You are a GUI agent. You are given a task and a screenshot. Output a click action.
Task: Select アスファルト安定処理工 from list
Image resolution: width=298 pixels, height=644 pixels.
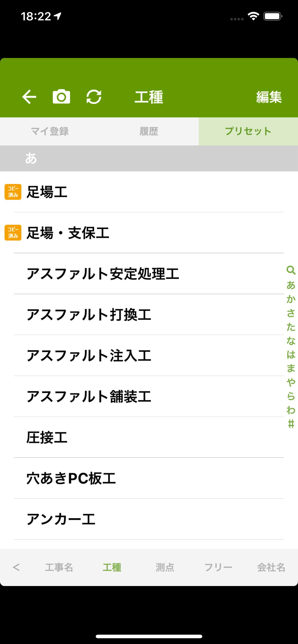[x=149, y=274]
